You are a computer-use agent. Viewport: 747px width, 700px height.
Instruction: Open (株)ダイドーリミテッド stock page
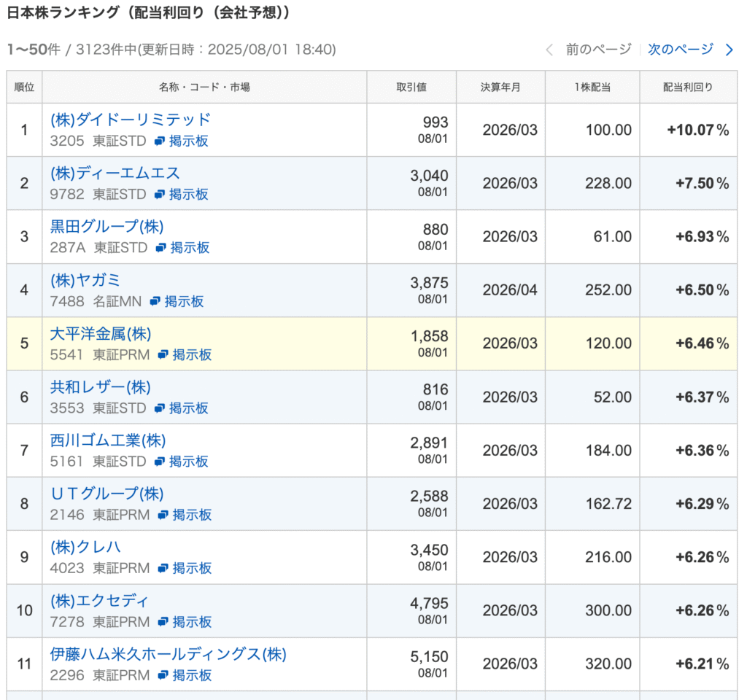[x=131, y=120]
